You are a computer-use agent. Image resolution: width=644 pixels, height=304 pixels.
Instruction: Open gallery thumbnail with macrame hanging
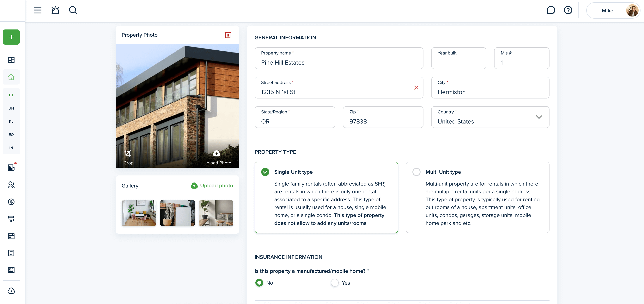tap(177, 213)
